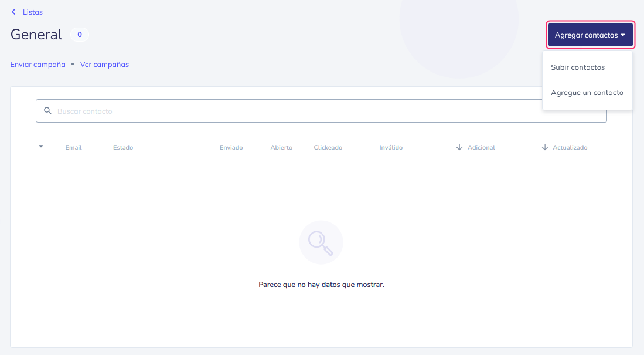Click the magnifier icon in search box

[x=47, y=111]
